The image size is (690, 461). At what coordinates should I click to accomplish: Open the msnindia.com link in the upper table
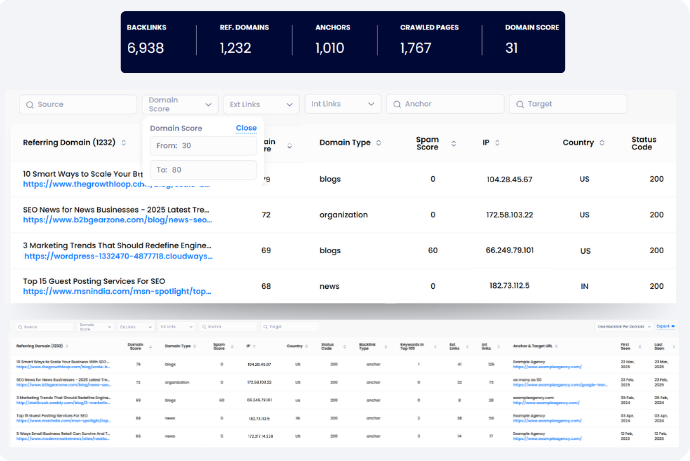coord(117,291)
